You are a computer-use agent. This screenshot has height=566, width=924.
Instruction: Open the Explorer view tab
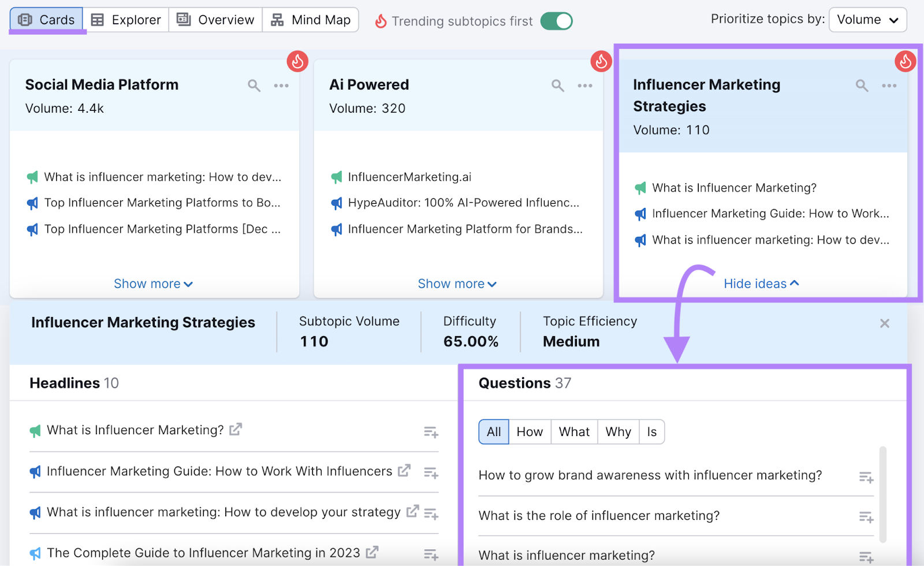click(x=126, y=20)
